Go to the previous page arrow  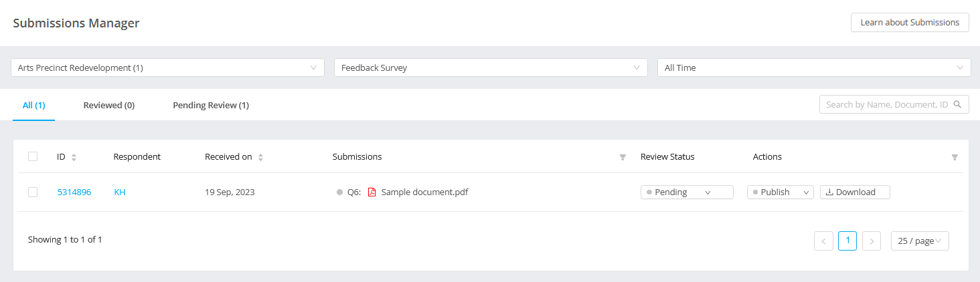click(x=823, y=241)
